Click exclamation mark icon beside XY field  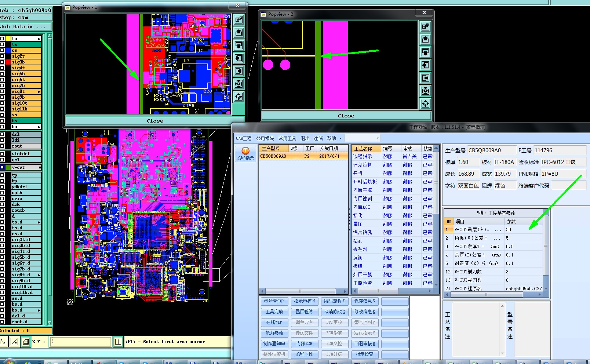tap(118, 342)
